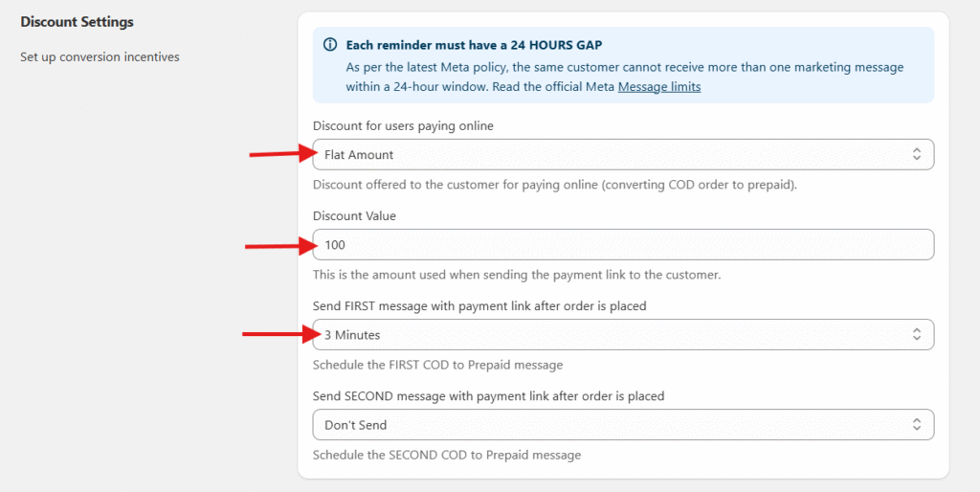Expand the 3 Minutes first message dropdown
980x492 pixels.
point(612,335)
